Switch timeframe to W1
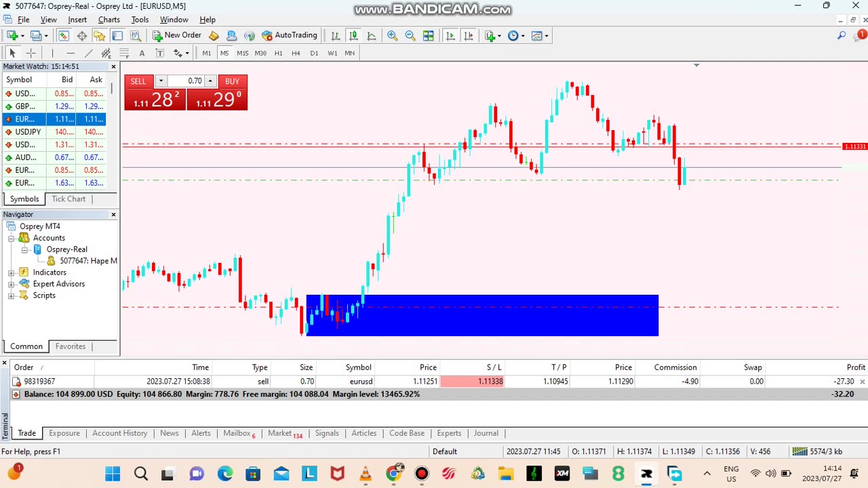Image resolution: width=868 pixels, height=488 pixels. tap(332, 53)
